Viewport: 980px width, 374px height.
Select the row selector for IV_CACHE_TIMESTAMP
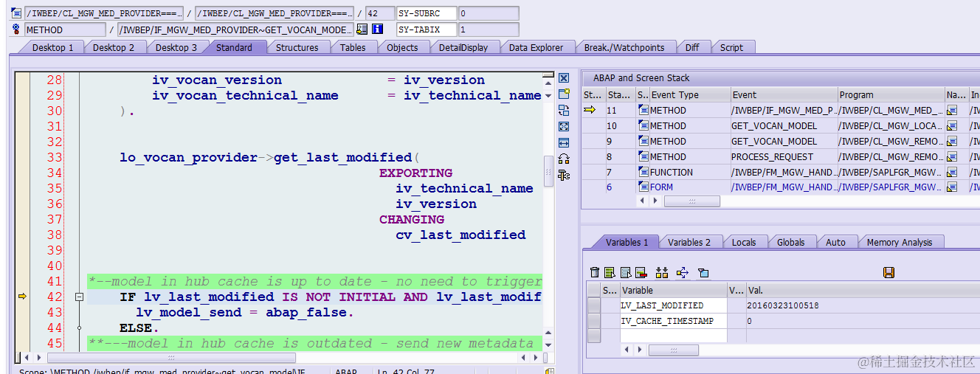pos(593,321)
